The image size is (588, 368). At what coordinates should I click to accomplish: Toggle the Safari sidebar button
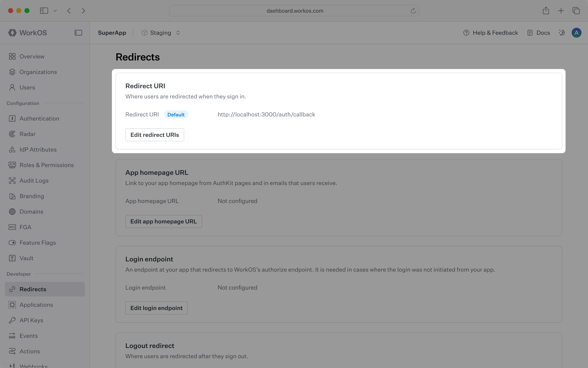44,11
